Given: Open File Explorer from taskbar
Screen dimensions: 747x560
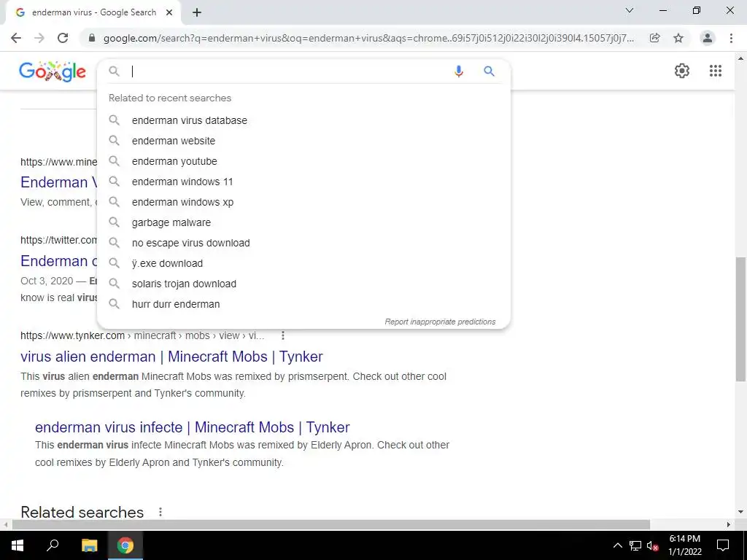Looking at the screenshot, I should [89, 545].
